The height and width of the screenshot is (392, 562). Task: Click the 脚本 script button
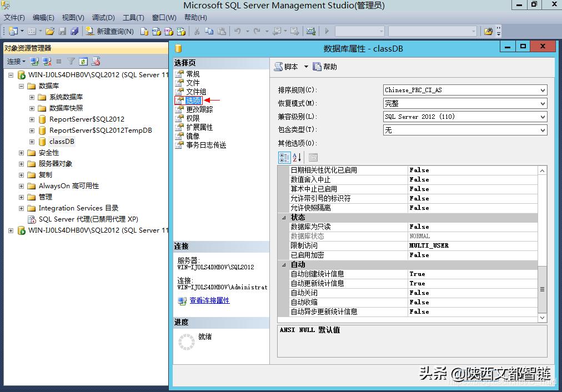coord(286,67)
